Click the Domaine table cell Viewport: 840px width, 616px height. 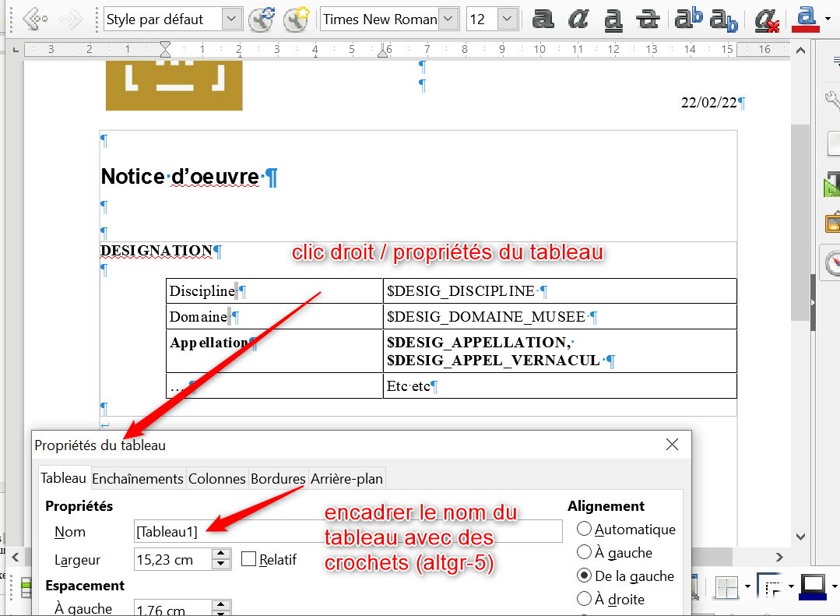coord(274,316)
